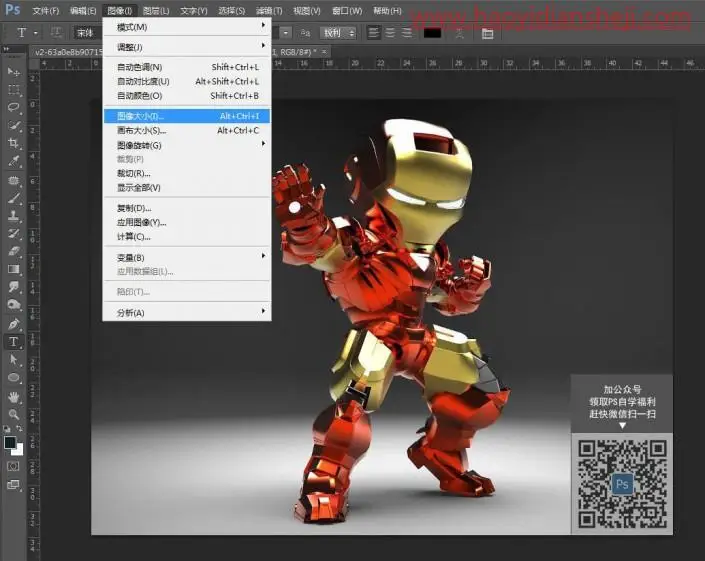Choose 自动对比度(U) menu item
The width and height of the screenshot is (705, 561).
tap(187, 81)
